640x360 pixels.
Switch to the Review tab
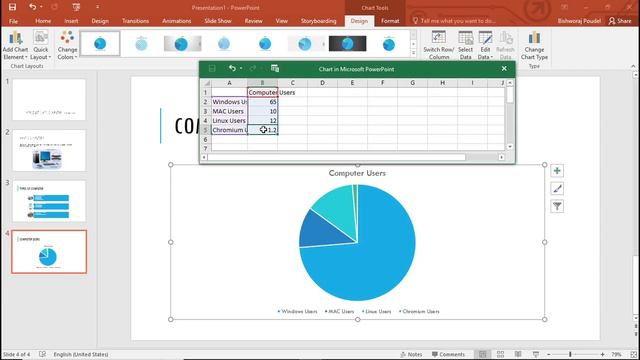pos(253,21)
